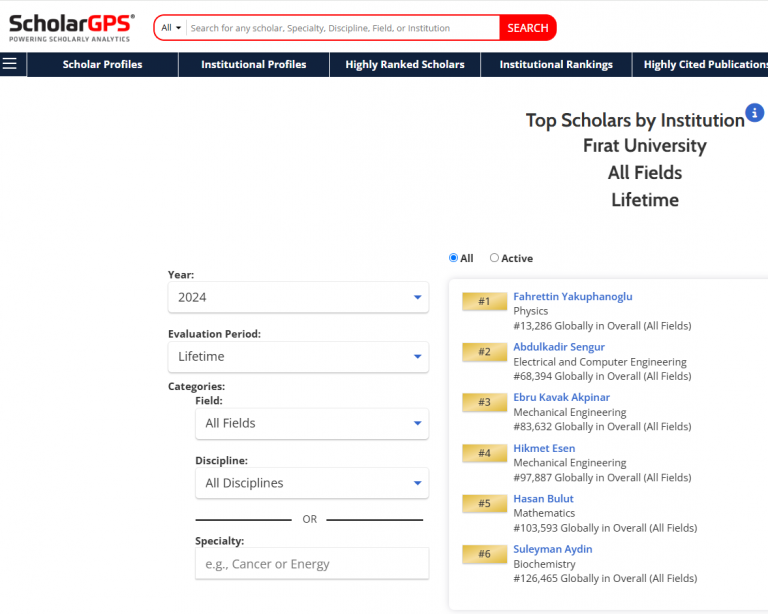
Task: Click the #6 gold rank badge
Action: pos(484,554)
